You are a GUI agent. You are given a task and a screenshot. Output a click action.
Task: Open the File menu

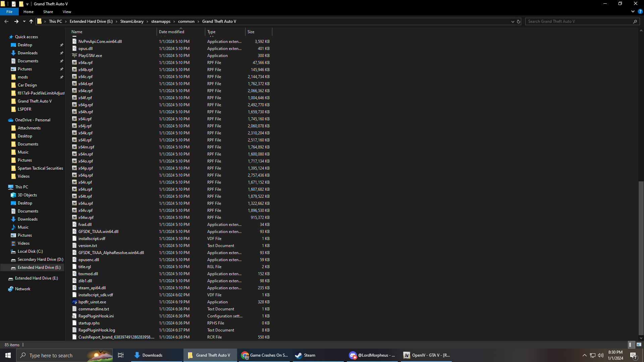pyautogui.click(x=9, y=12)
